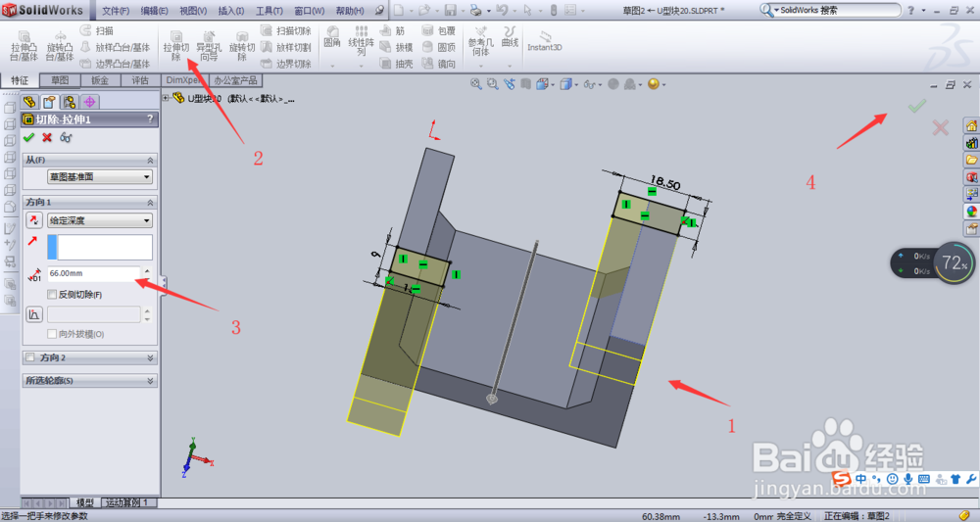Screen dimensions: 980x522
Task: Switch to the 钣金 tab
Action: click(100, 80)
